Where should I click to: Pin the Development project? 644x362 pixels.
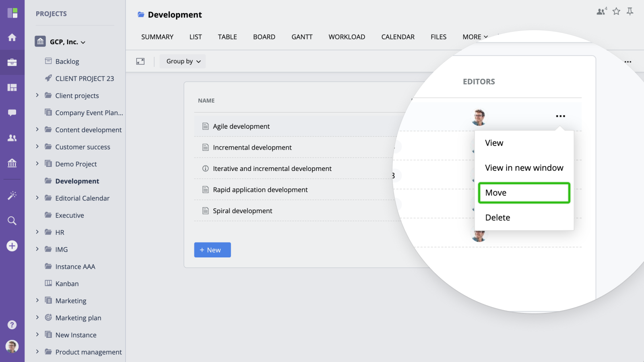tap(630, 11)
